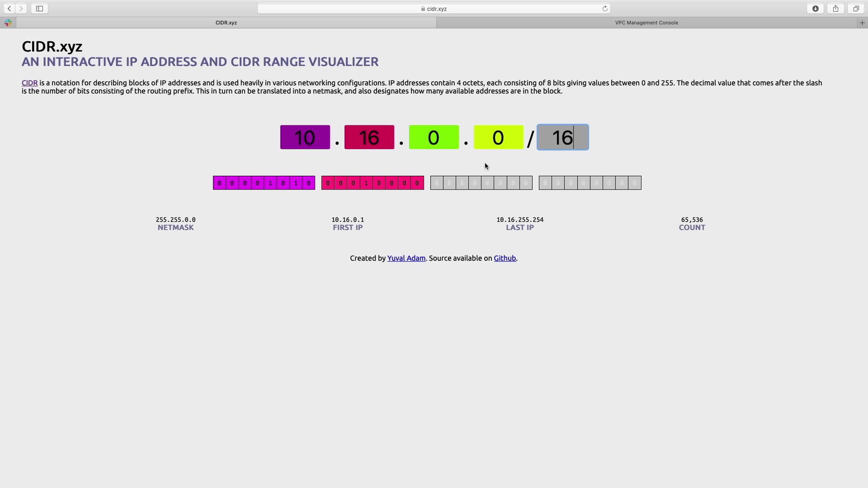Screen dimensions: 868x488
Task: Edit the second octet field showing 16
Action: pos(369,137)
